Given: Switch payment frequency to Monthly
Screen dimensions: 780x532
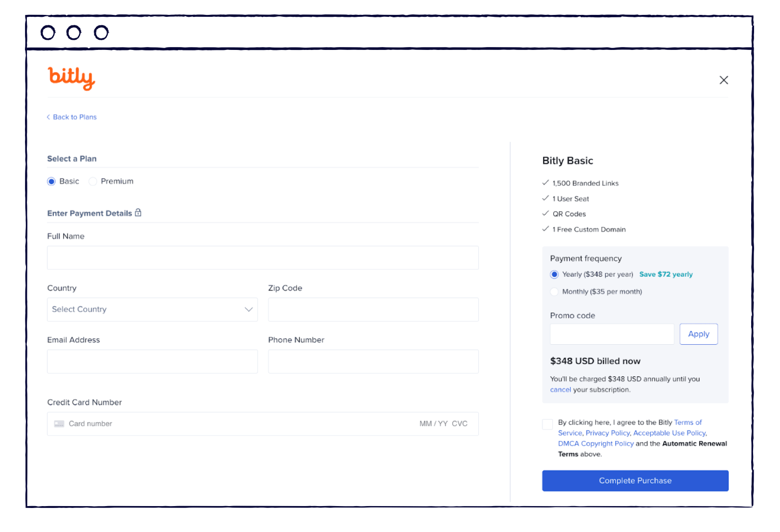Looking at the screenshot, I should [554, 291].
